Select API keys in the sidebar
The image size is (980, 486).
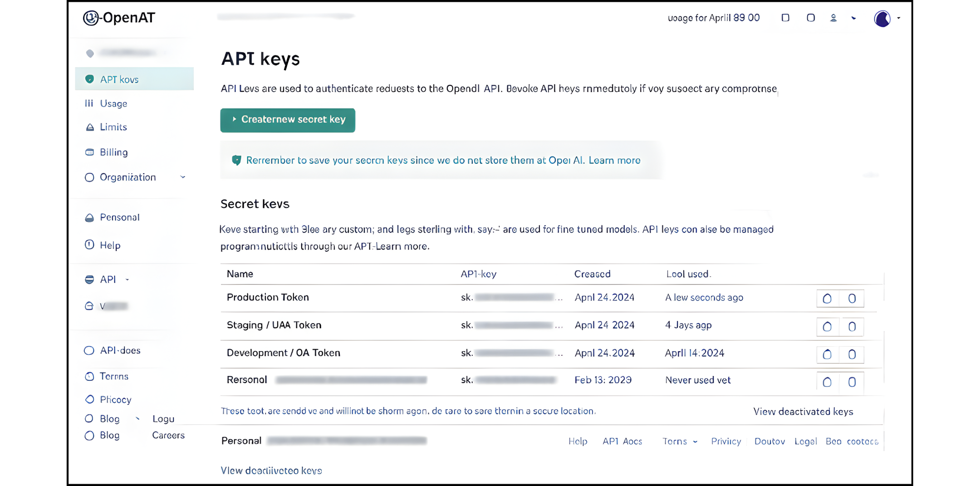(119, 79)
